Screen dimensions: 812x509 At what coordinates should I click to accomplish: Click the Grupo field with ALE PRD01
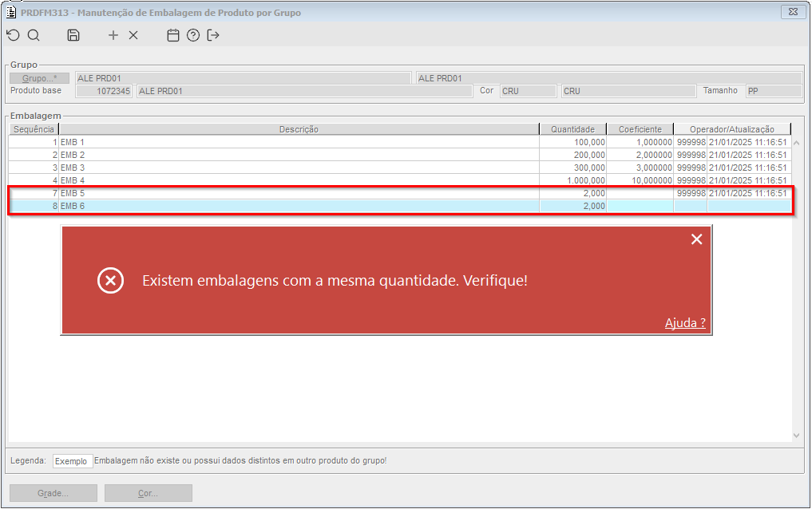coord(243,78)
